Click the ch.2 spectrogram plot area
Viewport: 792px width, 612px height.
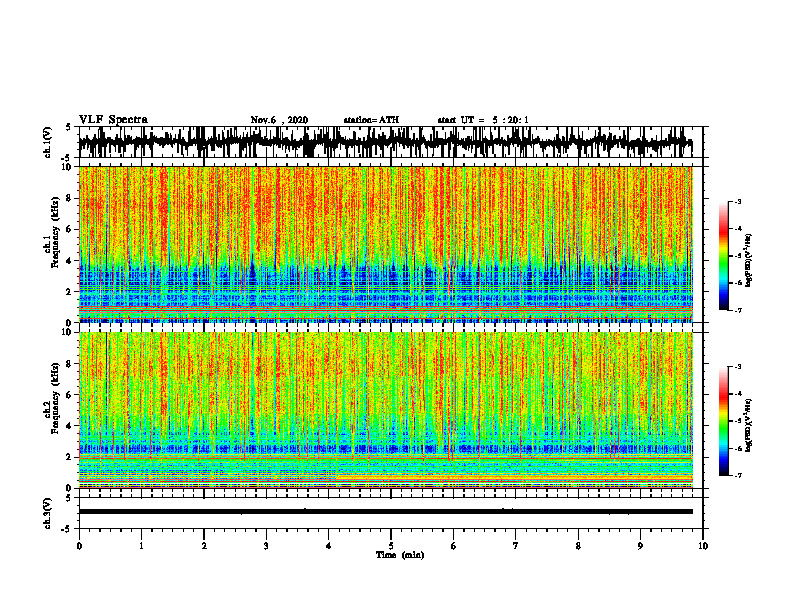pyautogui.click(x=386, y=410)
